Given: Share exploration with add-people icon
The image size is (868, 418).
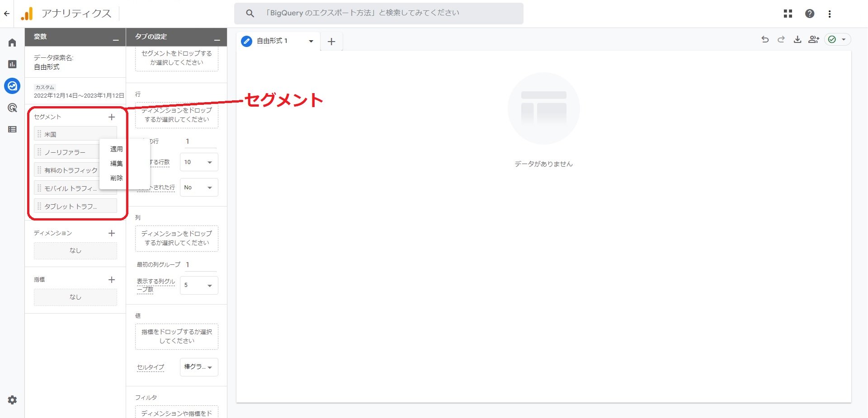Looking at the screenshot, I should pos(814,39).
